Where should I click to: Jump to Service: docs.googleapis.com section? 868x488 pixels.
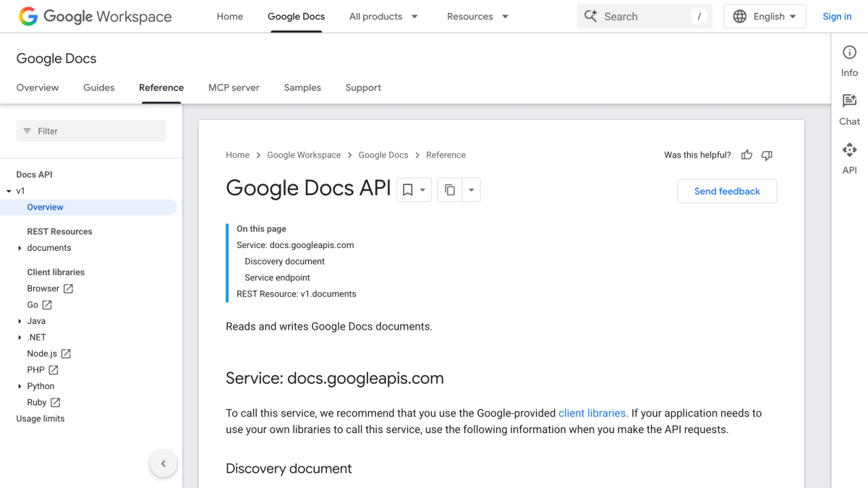click(x=295, y=245)
